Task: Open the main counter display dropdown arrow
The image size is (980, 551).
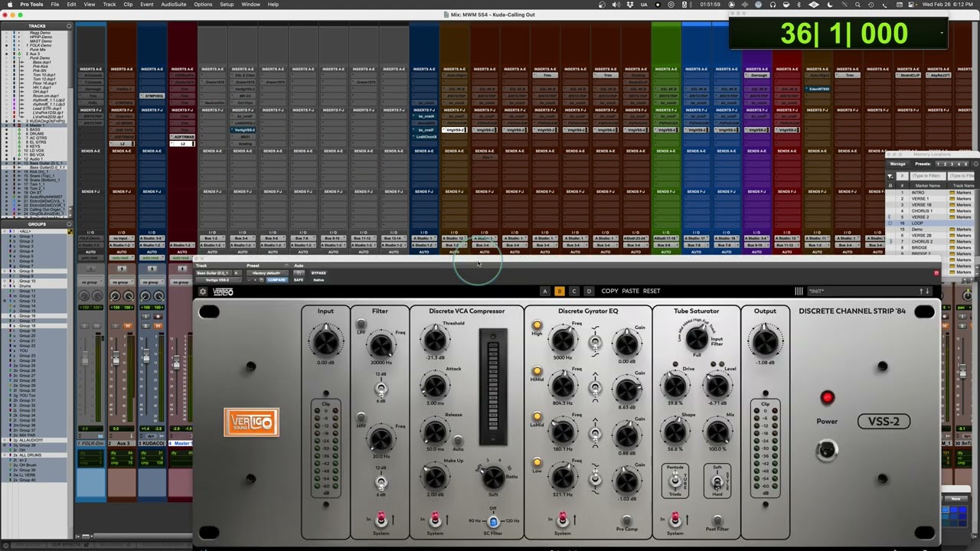Action: 942,33
